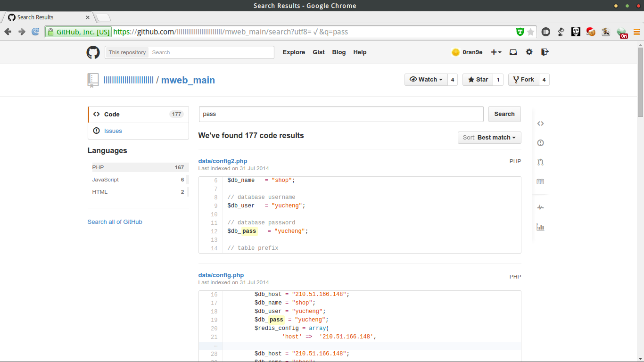Select the Issues results tab

tap(139, 131)
